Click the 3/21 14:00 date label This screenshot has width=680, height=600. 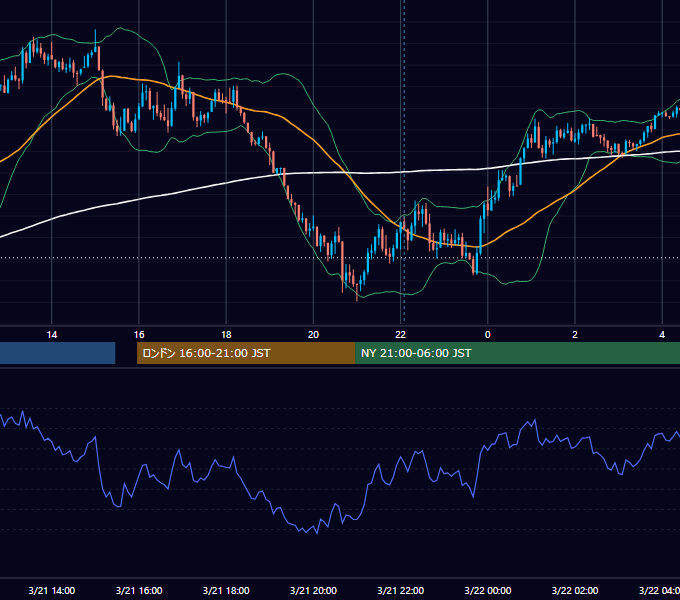[x=52, y=590]
